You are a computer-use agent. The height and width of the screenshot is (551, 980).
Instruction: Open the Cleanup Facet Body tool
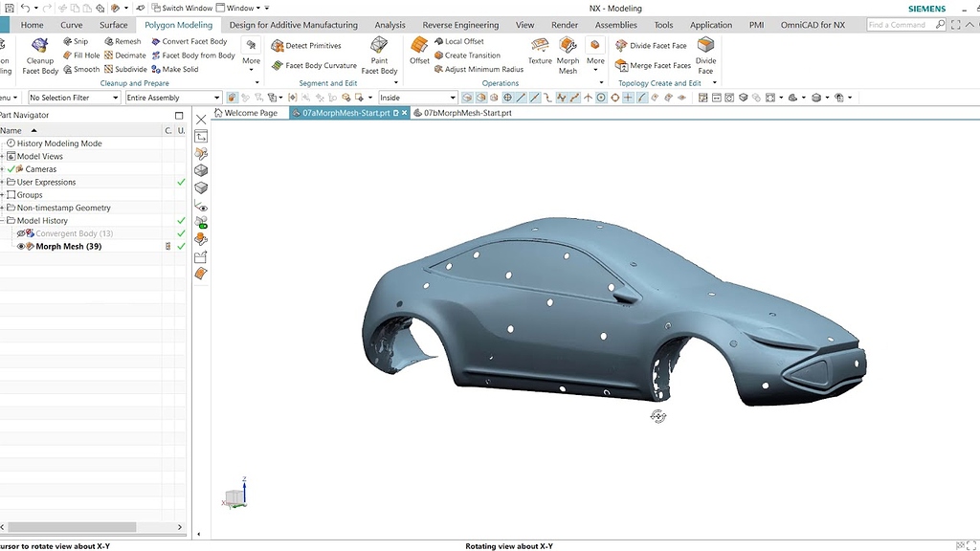38,55
